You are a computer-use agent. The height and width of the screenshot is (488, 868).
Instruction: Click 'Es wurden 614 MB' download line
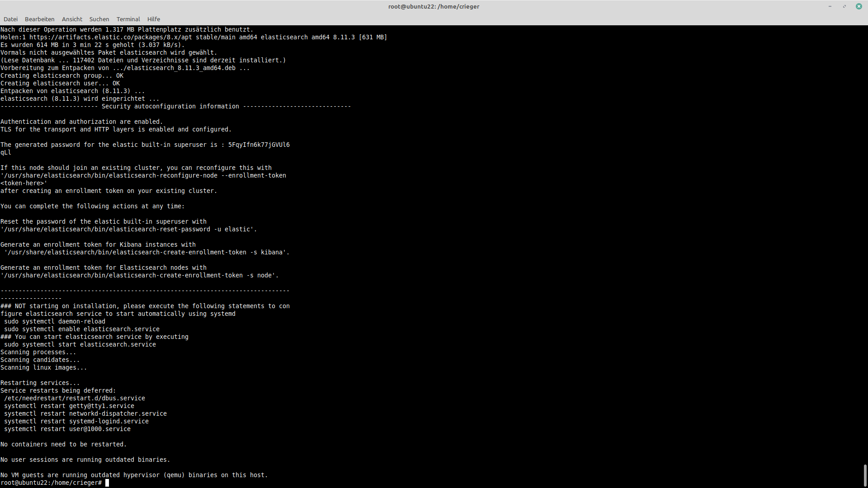pyautogui.click(x=92, y=45)
